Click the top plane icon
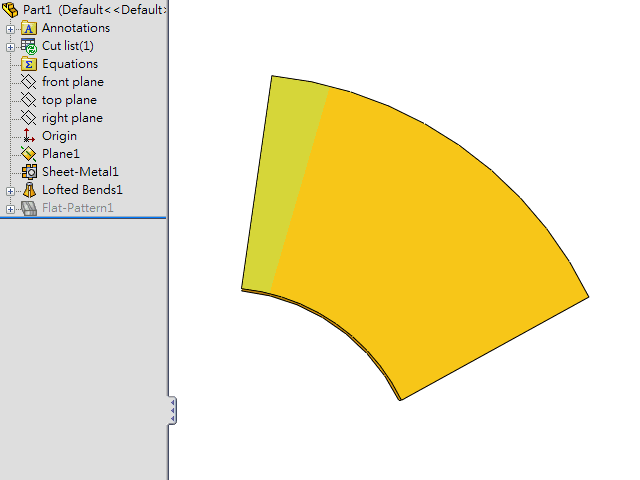 click(x=29, y=100)
